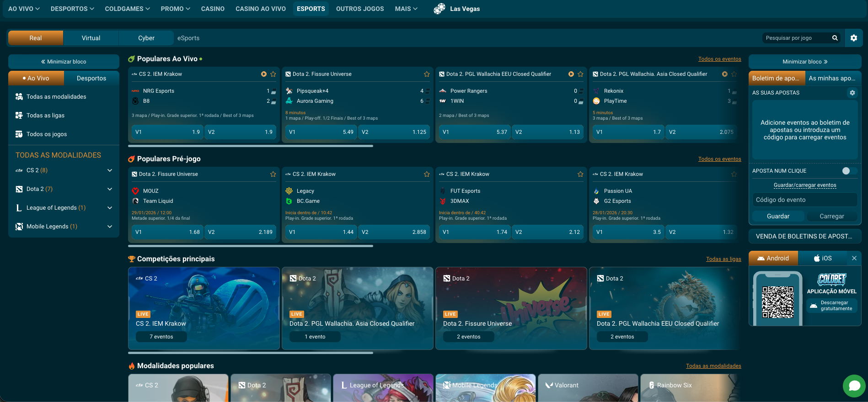Switch to the Cyber tab
868x402 pixels.
tap(146, 38)
